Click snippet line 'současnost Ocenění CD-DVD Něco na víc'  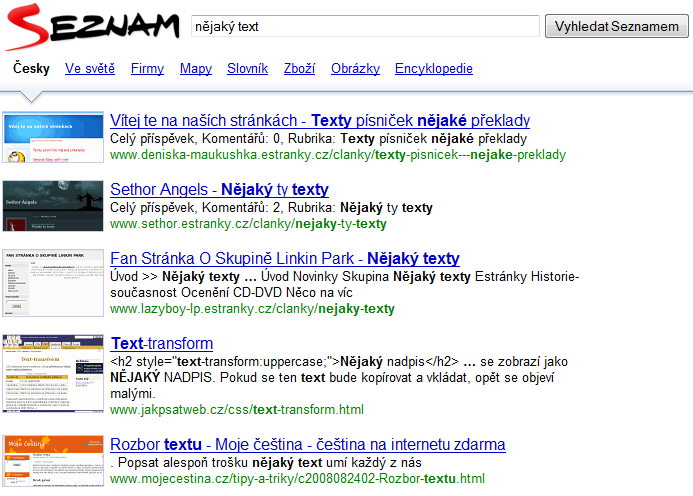click(231, 293)
